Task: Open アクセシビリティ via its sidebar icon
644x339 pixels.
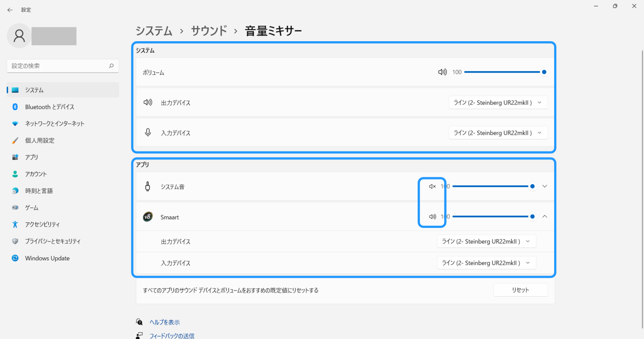Action: point(15,224)
